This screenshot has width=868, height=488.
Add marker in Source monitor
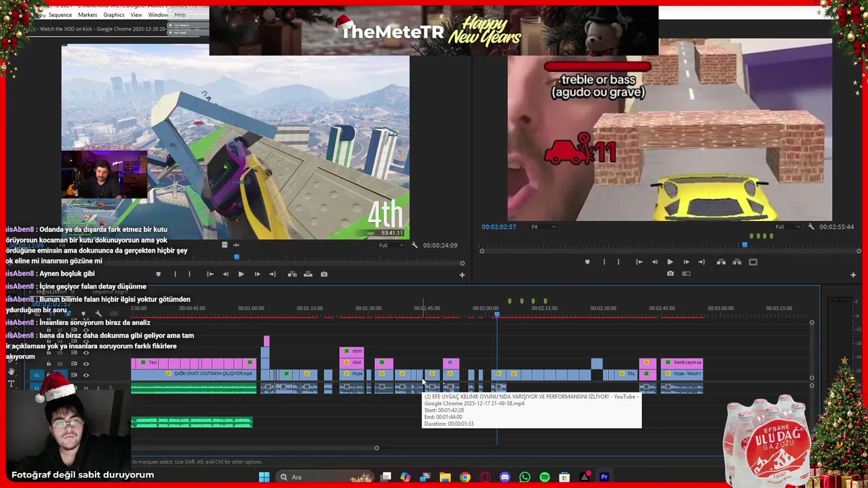pos(159,274)
